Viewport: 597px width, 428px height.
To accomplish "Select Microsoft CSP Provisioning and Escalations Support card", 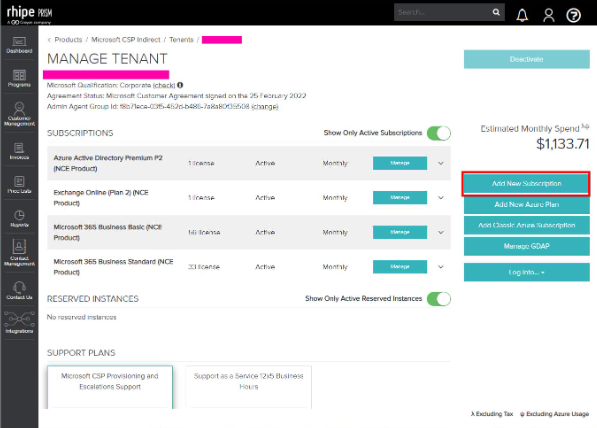I will (110, 387).
